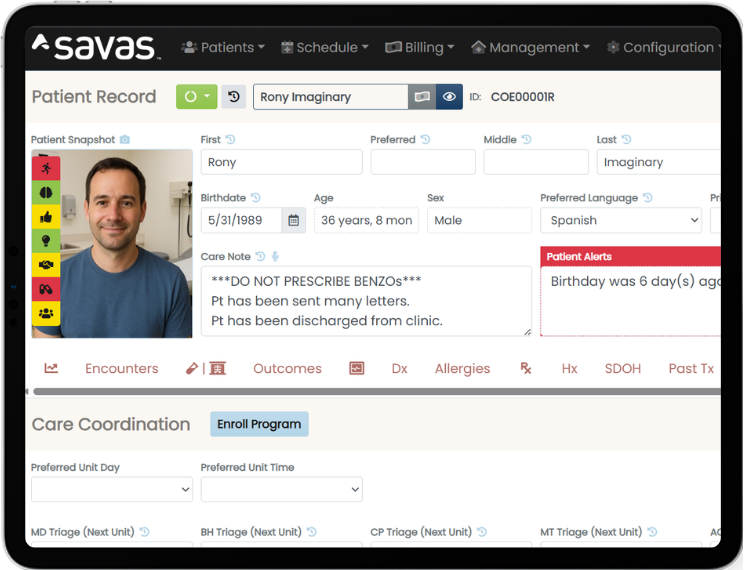Click the camera icon beside Patient Snapshot

tap(124, 140)
